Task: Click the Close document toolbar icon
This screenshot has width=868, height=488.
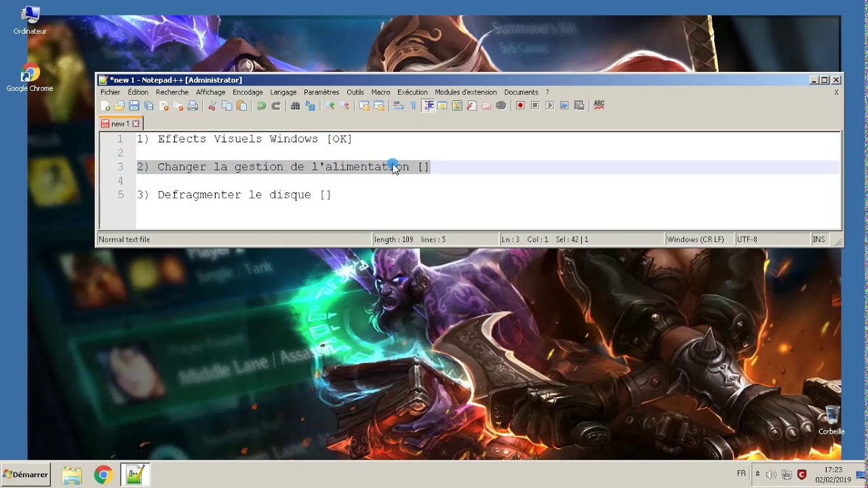Action: (163, 106)
